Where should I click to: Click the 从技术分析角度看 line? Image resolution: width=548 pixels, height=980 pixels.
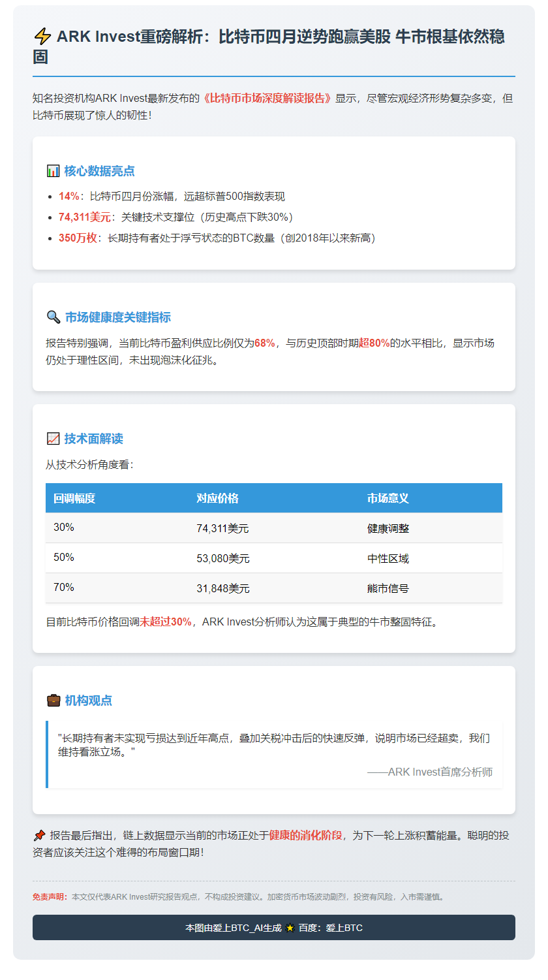pyautogui.click(x=89, y=465)
